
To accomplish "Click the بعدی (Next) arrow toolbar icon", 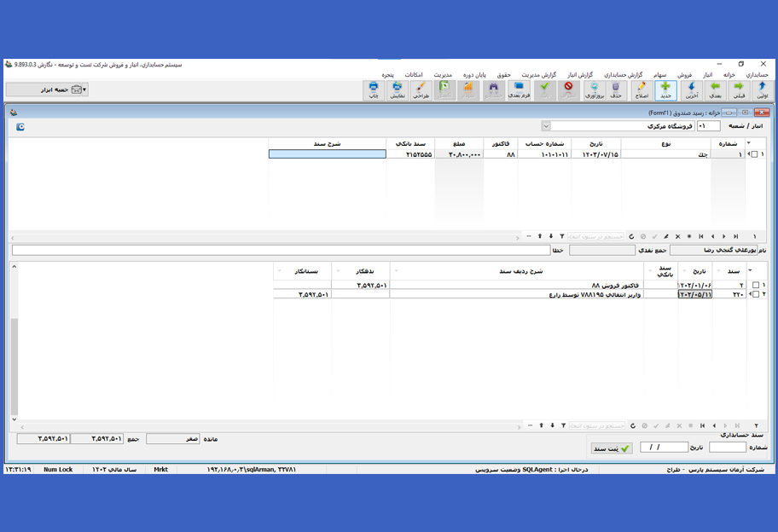I will [x=715, y=90].
